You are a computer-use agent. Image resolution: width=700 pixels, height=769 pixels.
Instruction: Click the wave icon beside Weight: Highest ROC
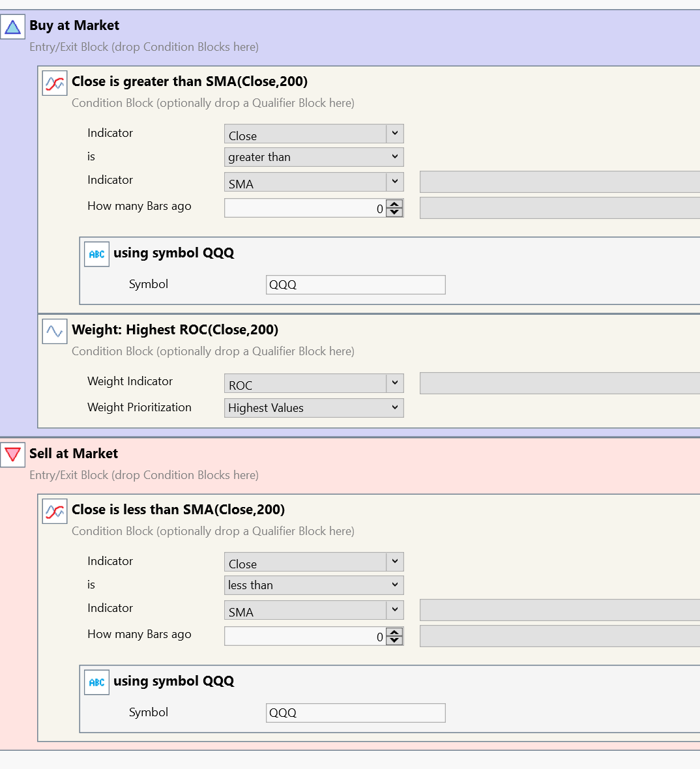tap(55, 331)
